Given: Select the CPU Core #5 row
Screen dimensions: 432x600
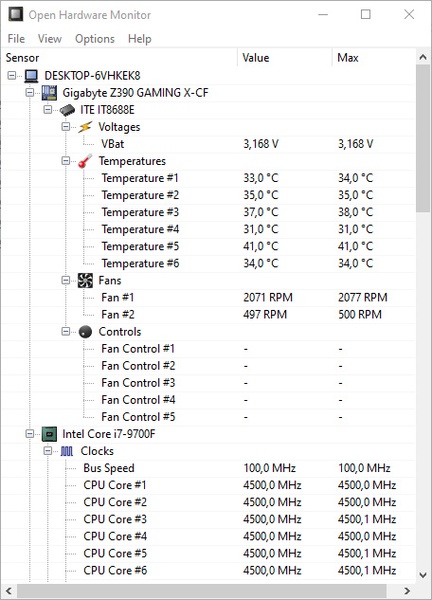Looking at the screenshot, I should pos(209,553).
